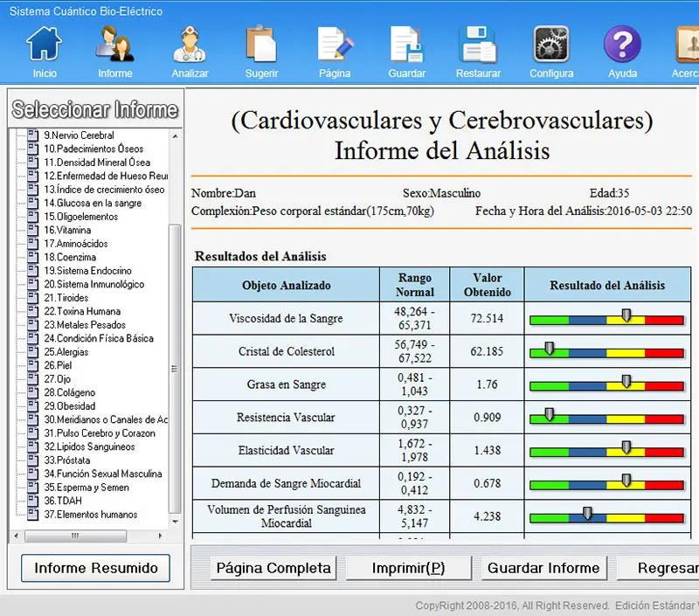
Task: Click the report list vertical scrollbar
Action: pyautogui.click(x=175, y=367)
